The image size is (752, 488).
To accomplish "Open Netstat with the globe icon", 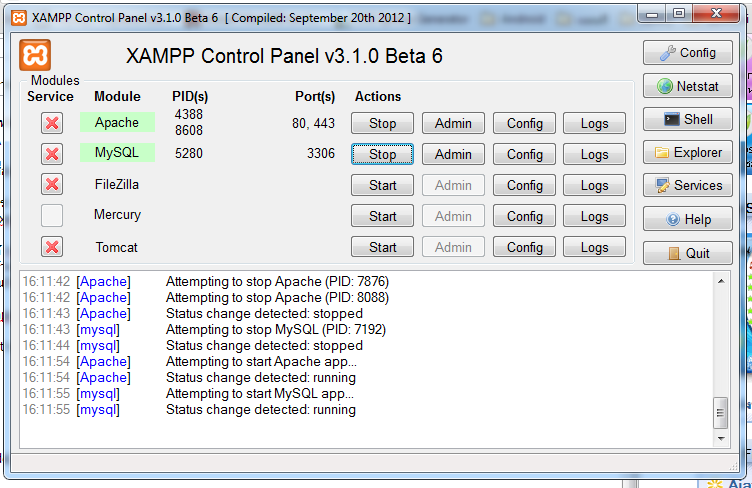I will [688, 86].
